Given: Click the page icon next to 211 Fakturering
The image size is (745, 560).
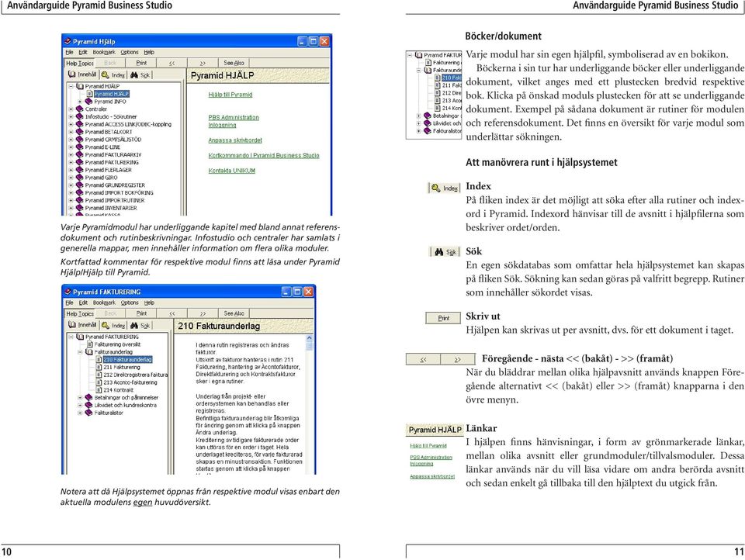Looking at the screenshot, I should tap(99, 367).
